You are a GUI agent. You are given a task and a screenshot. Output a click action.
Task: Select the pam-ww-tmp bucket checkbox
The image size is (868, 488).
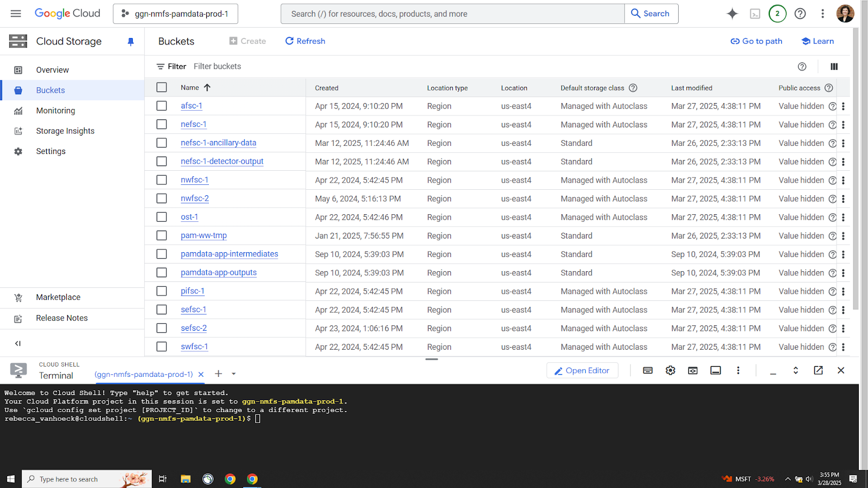click(x=162, y=236)
